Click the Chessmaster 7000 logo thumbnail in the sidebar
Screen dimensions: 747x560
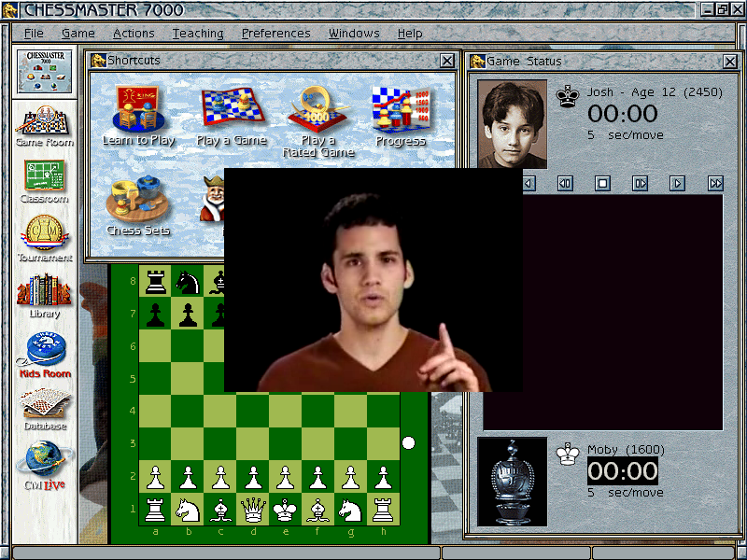tap(44, 72)
